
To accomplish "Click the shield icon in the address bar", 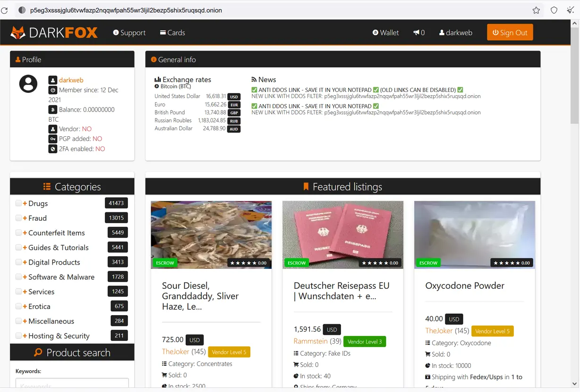I will point(554,10).
